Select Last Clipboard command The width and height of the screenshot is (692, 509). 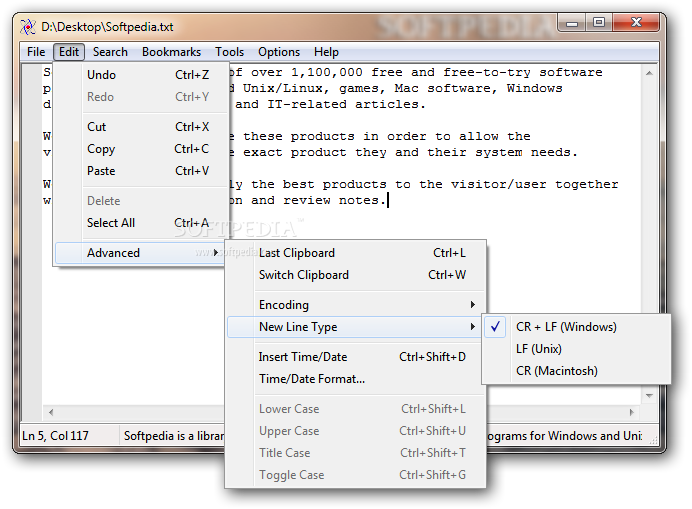[355, 253]
